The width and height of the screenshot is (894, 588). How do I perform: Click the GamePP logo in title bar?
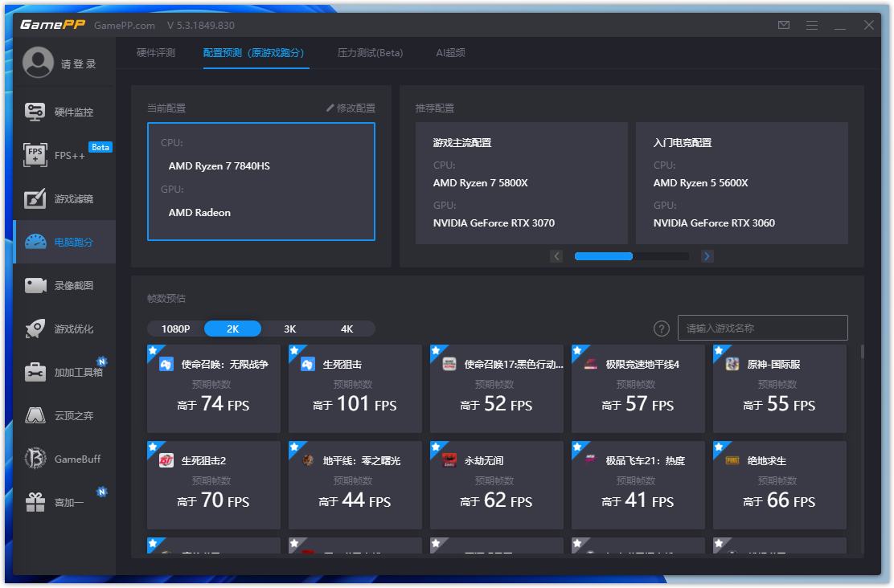tap(52, 24)
